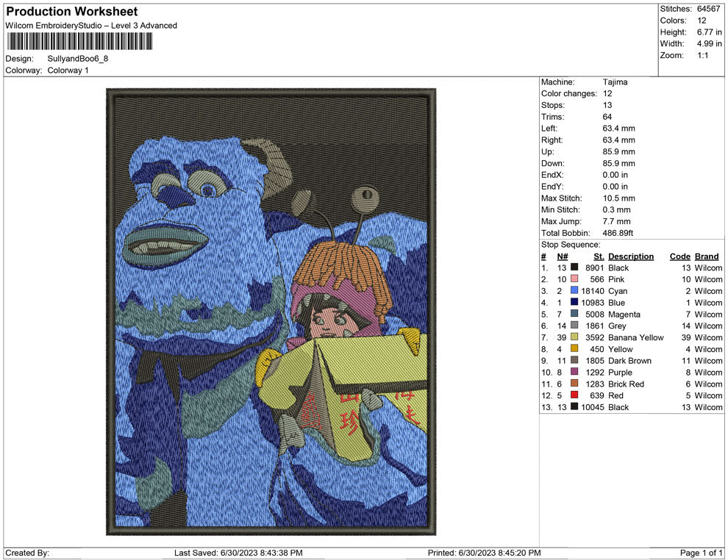Click the Created By footer label
Screen dimensions: 728x560
click(27, 553)
